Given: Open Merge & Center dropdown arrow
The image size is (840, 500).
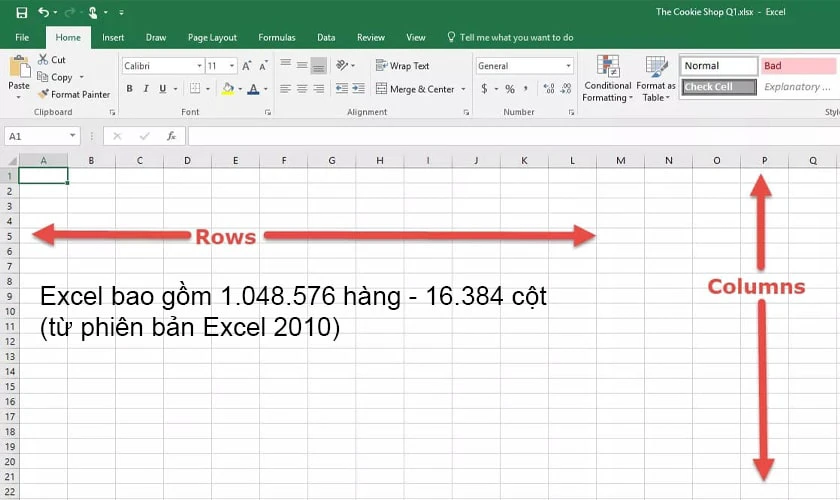Looking at the screenshot, I should click(x=463, y=89).
